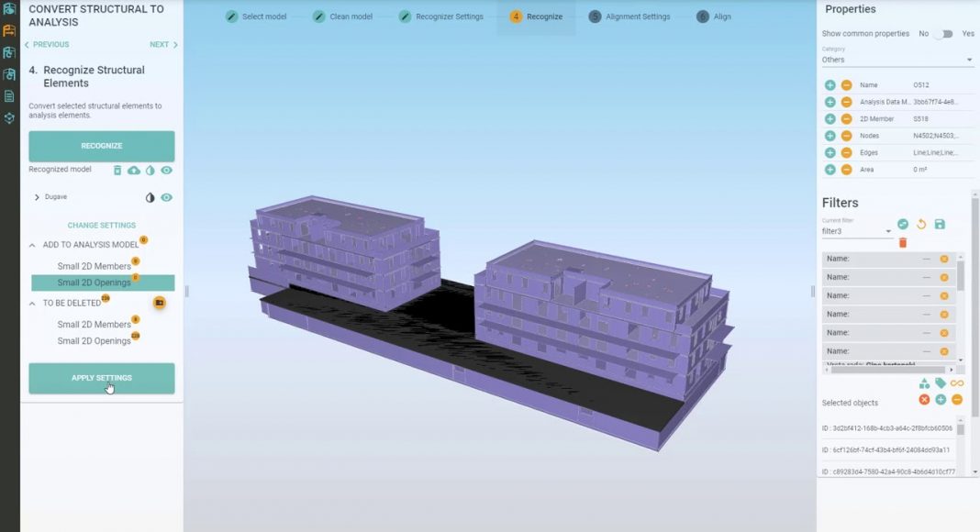Toggle Show common properties switch

tap(942, 34)
